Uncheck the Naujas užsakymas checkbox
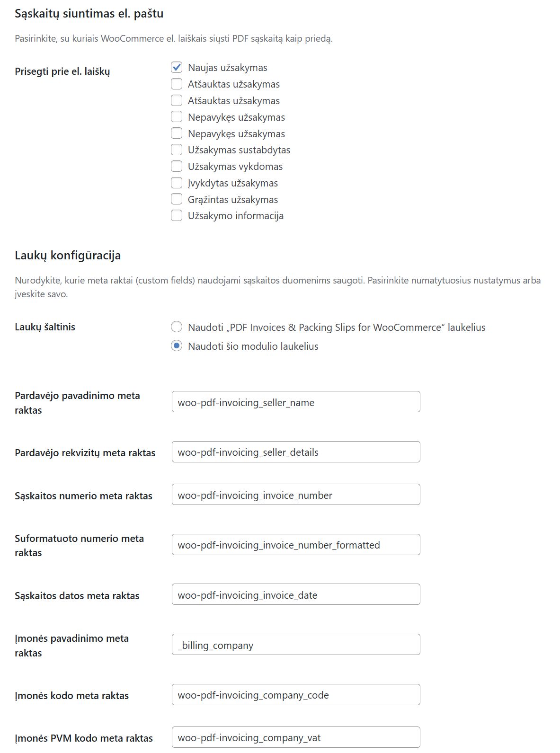Image resolution: width=560 pixels, height=753 pixels. click(x=177, y=68)
